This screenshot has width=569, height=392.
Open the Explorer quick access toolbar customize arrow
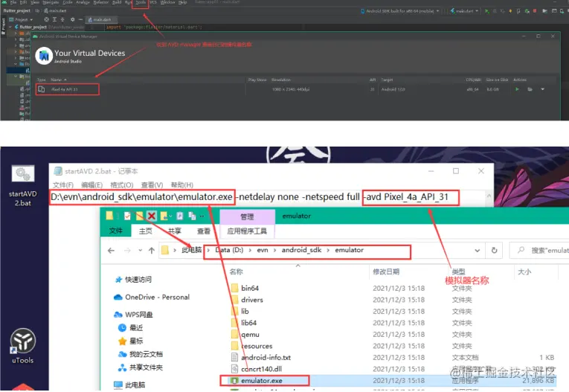pos(202,216)
